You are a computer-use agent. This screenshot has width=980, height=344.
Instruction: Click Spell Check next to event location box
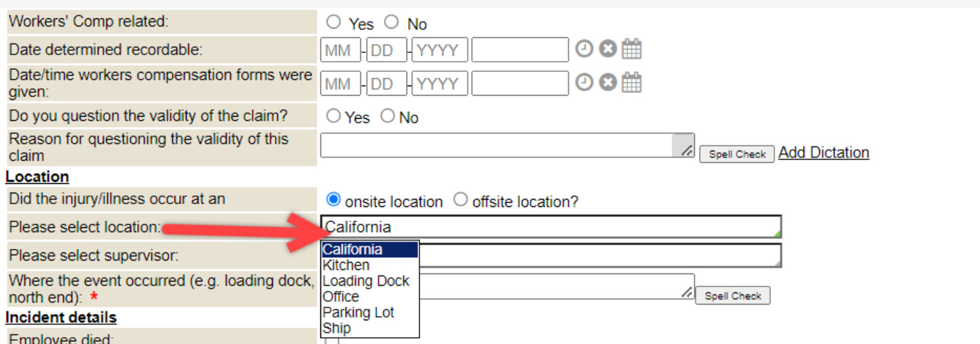[x=732, y=296]
